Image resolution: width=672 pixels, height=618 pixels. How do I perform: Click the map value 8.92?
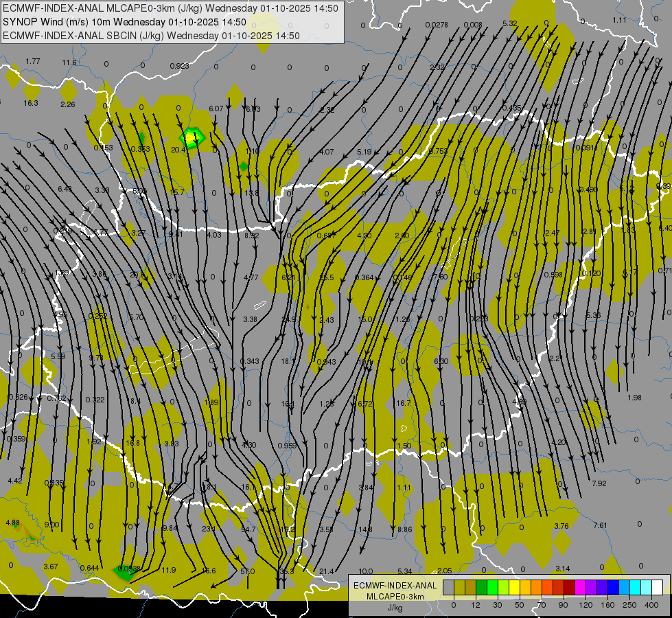pos(252,236)
